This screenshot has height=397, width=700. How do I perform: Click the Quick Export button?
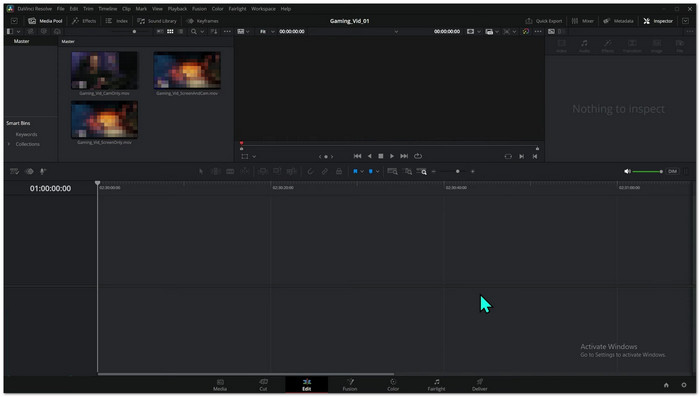point(544,21)
